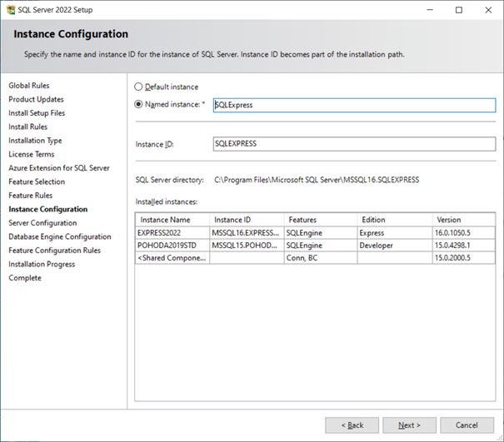504x442 pixels.
Task: Click the Named instance text field
Action: (x=354, y=105)
